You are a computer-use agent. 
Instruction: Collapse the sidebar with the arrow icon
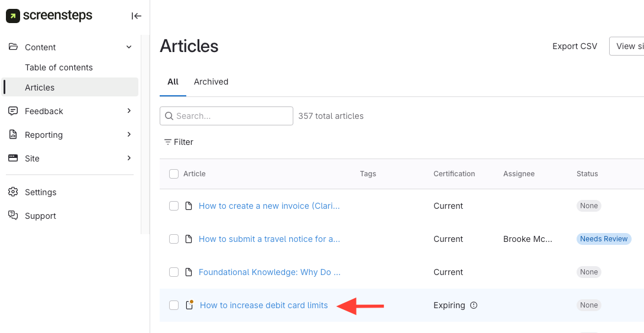tap(137, 16)
